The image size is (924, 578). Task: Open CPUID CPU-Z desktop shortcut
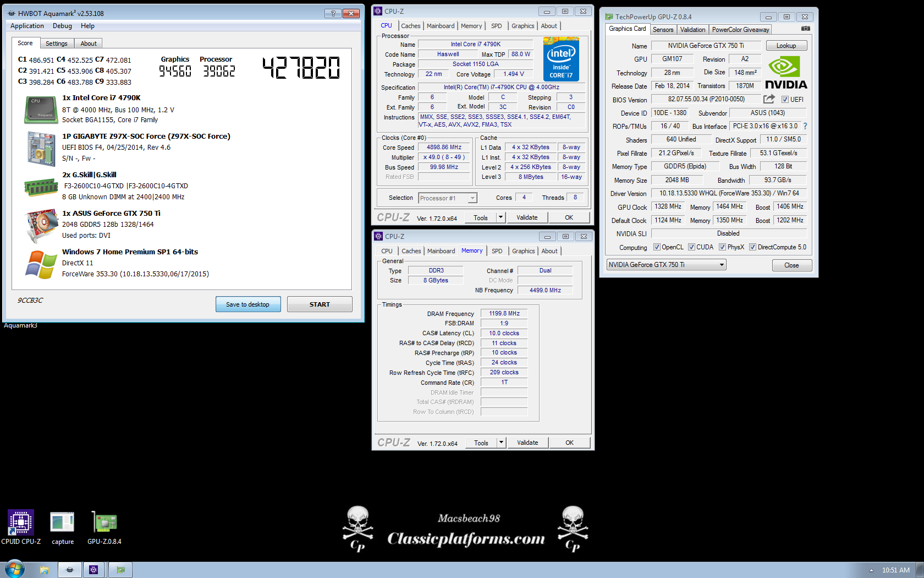[21, 527]
